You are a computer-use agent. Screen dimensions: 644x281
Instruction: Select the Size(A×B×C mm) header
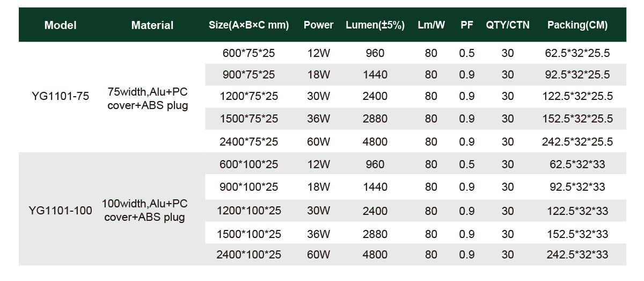pos(248,25)
